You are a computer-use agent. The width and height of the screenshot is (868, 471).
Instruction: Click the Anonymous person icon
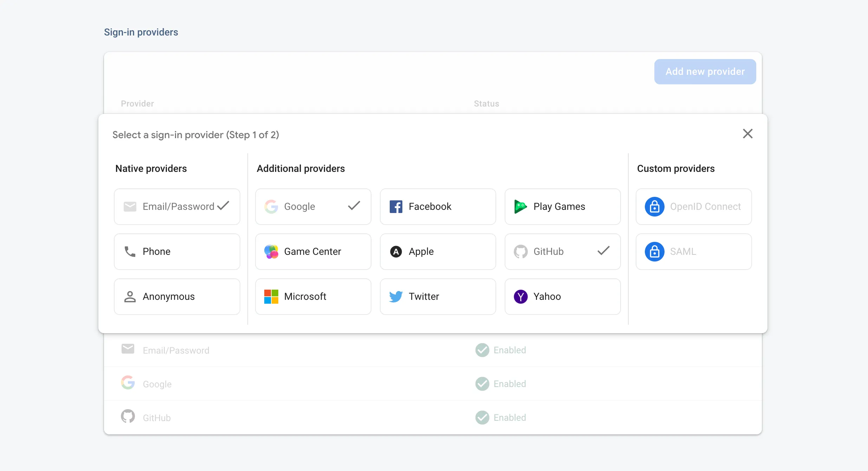[130, 297]
